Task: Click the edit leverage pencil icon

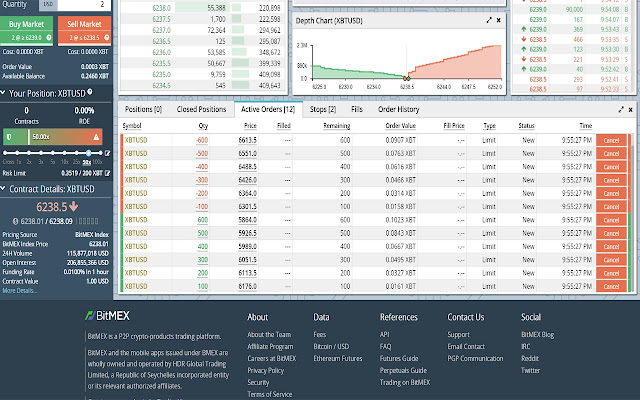Action: (x=107, y=153)
